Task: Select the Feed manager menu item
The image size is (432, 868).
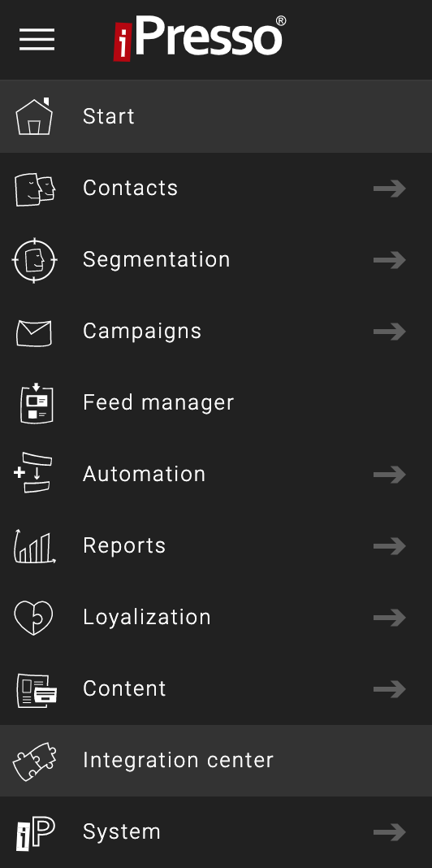Action: [216, 403]
